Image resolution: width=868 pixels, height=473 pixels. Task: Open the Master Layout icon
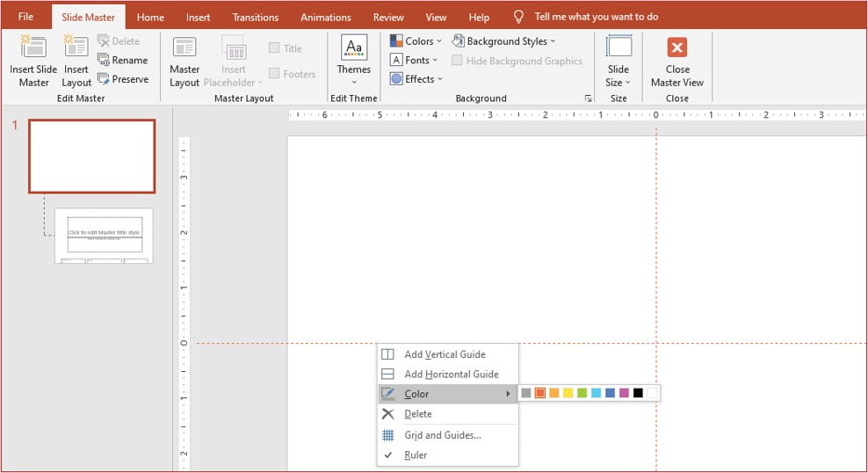pyautogui.click(x=184, y=47)
